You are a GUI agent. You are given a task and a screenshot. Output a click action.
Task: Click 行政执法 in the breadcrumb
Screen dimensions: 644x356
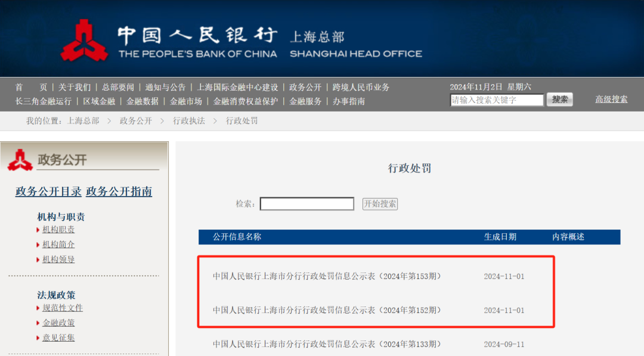click(x=189, y=120)
